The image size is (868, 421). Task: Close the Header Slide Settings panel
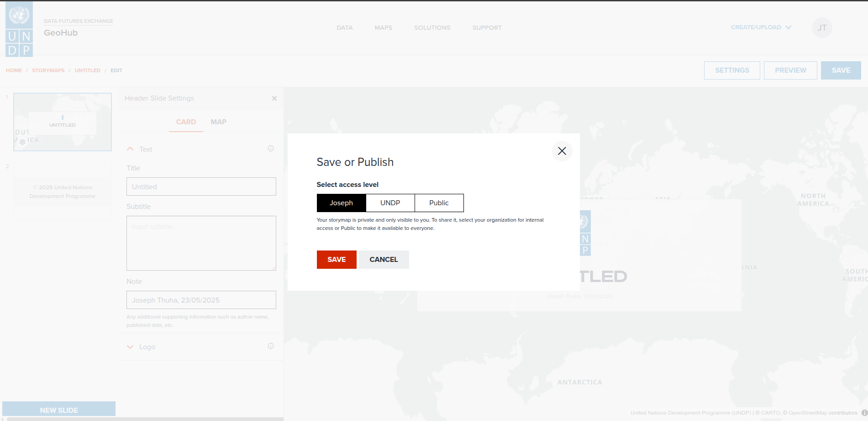pos(274,98)
